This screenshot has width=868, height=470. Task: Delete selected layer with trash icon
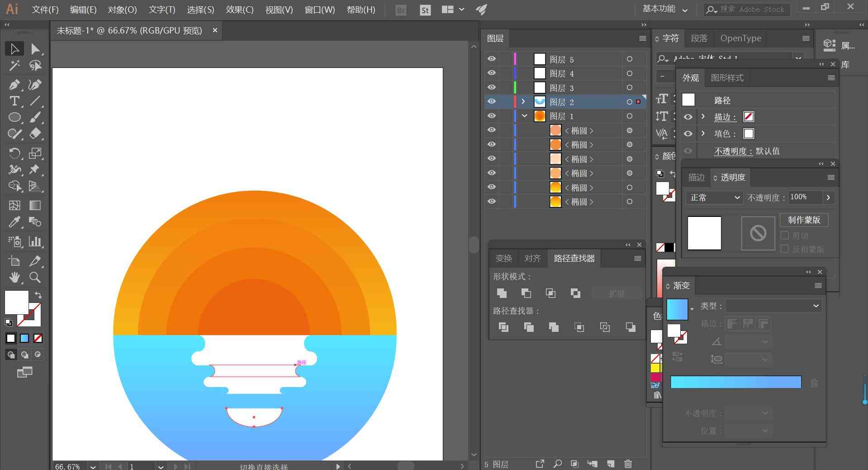click(x=628, y=464)
